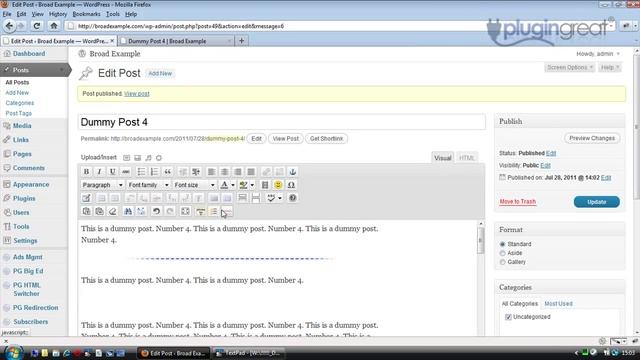Viewport: 640px width, 360px height.
Task: Apply italic formatting
Action: (x=99, y=172)
